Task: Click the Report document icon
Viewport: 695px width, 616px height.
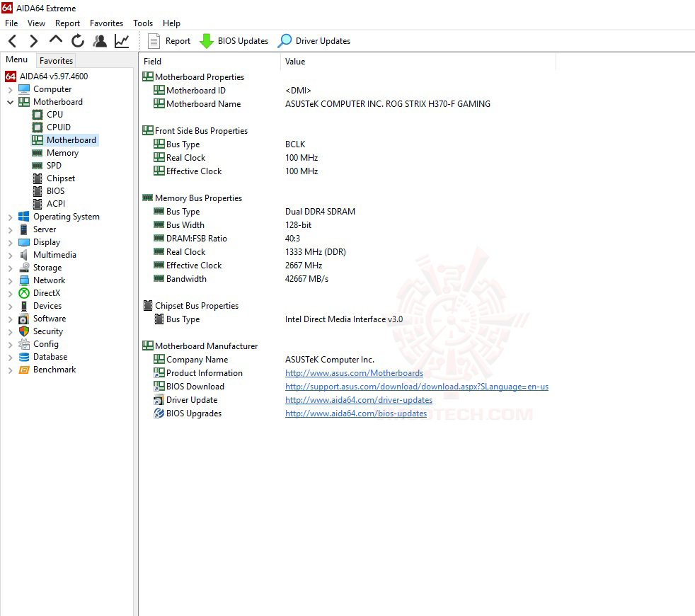Action: (154, 41)
